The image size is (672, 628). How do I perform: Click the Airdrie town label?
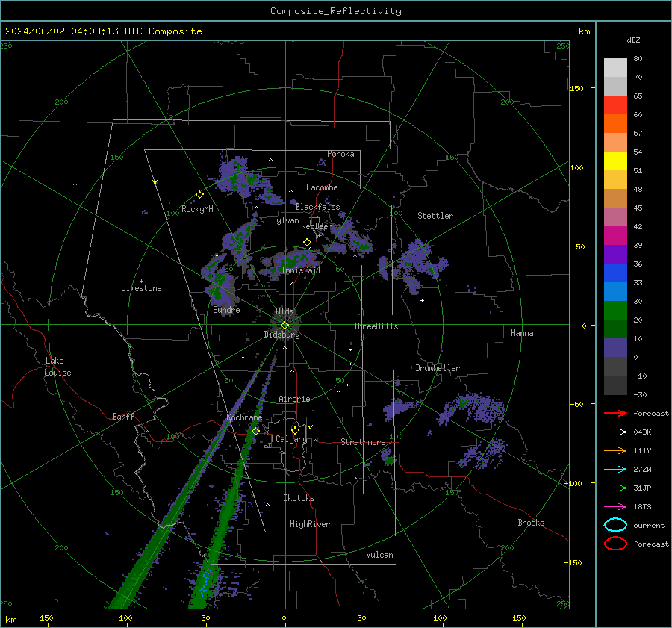tap(294, 399)
